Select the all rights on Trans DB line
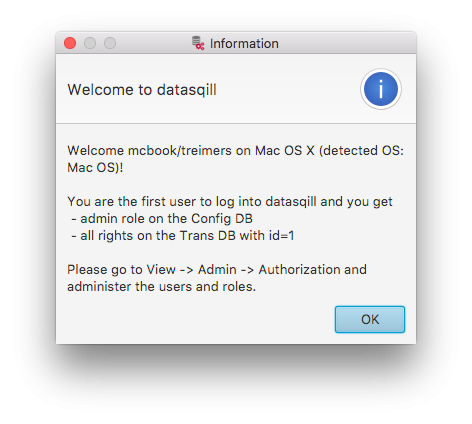Screen dimensions: 472x424 [x=183, y=236]
